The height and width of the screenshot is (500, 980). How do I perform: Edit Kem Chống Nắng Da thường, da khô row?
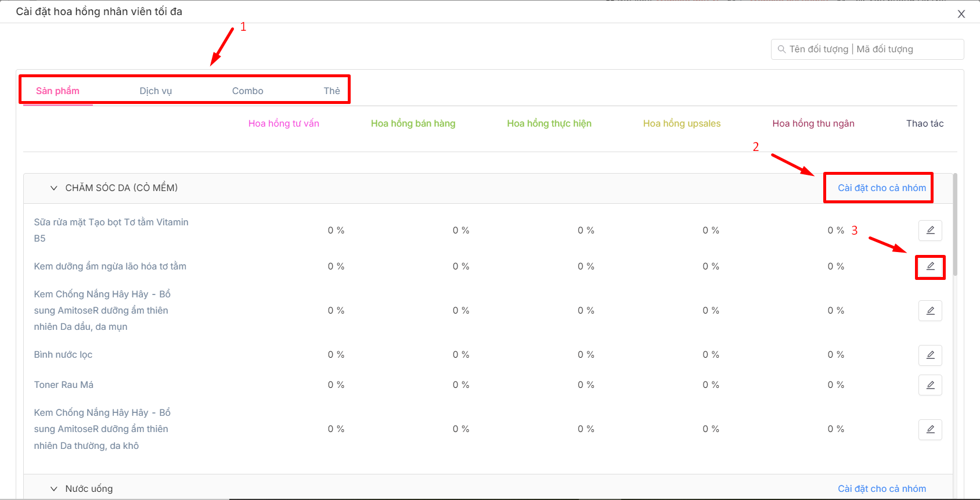tap(930, 429)
